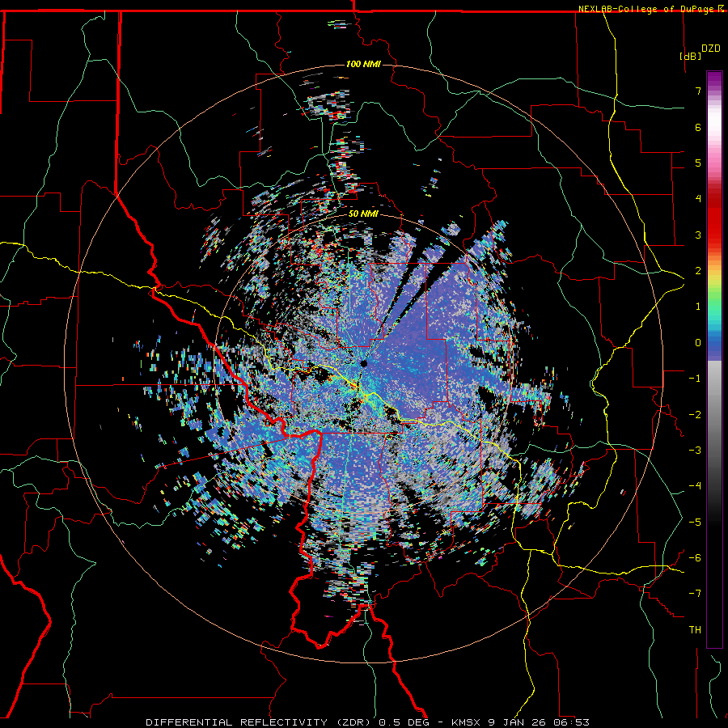Click the 7 value on the legend scale
This screenshot has height=728, width=728.
click(698, 91)
